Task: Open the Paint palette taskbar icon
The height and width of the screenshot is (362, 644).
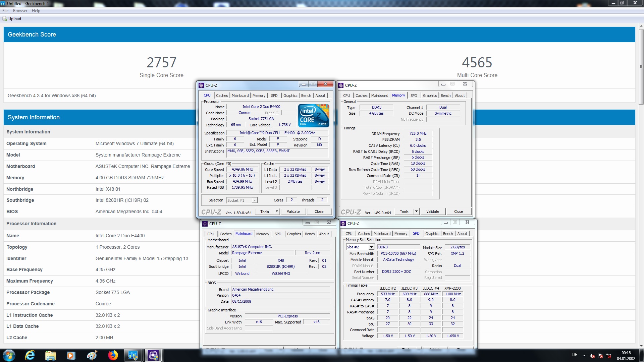Action: [x=92, y=355]
